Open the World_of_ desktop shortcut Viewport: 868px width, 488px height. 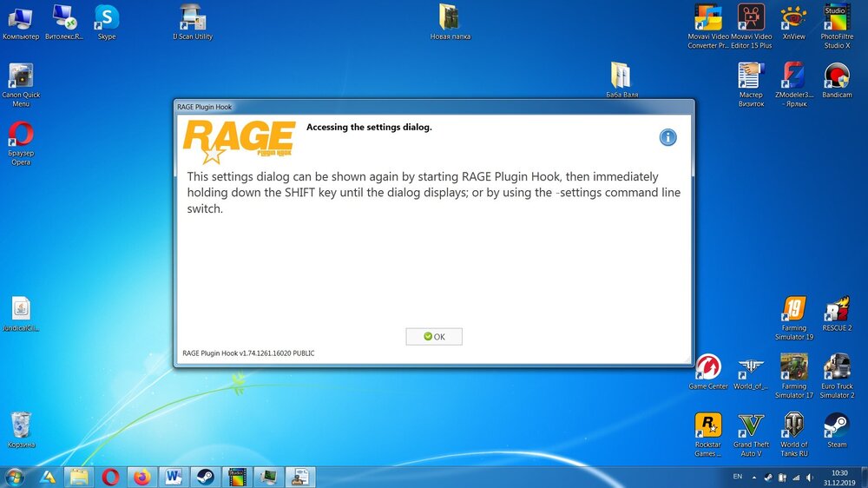coord(751,373)
